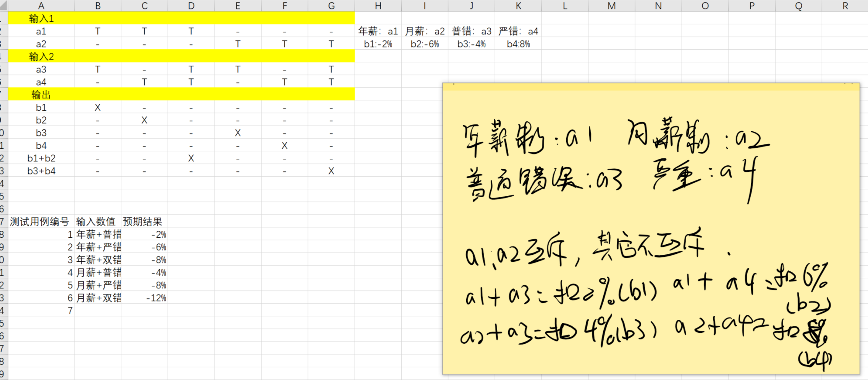Select the 'b1' row label cell
868x380 pixels.
point(41,108)
